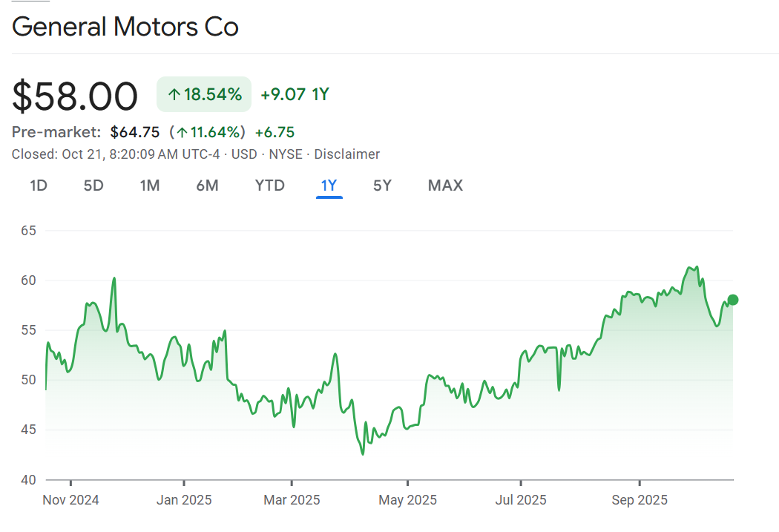Open the Disclaimer link
Screen dimensions: 779x532
point(347,154)
